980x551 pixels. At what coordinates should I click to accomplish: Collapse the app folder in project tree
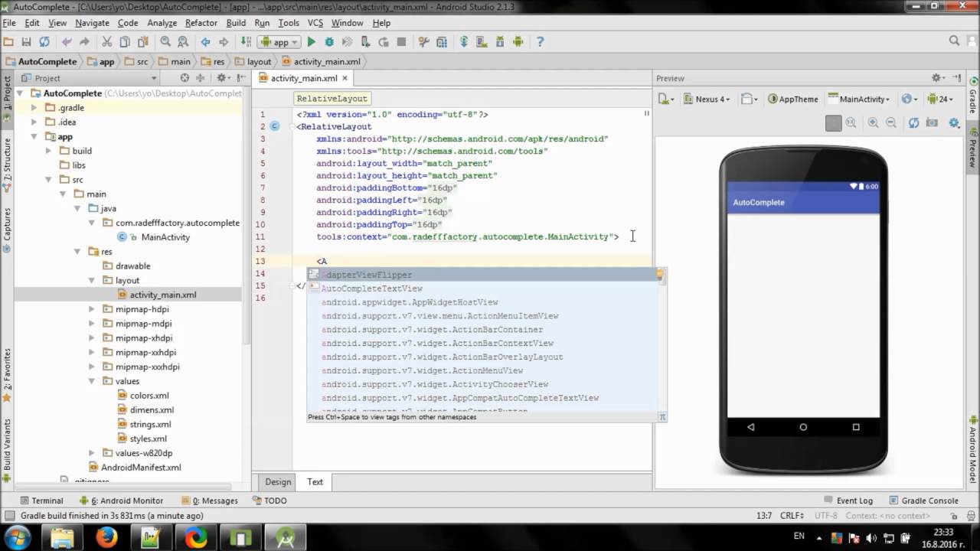coord(34,136)
